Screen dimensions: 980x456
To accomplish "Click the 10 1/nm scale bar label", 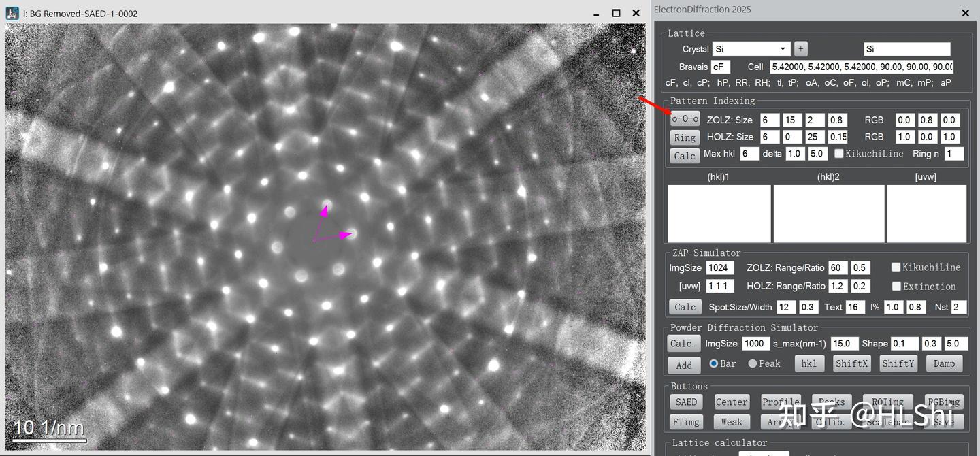I will (x=49, y=427).
